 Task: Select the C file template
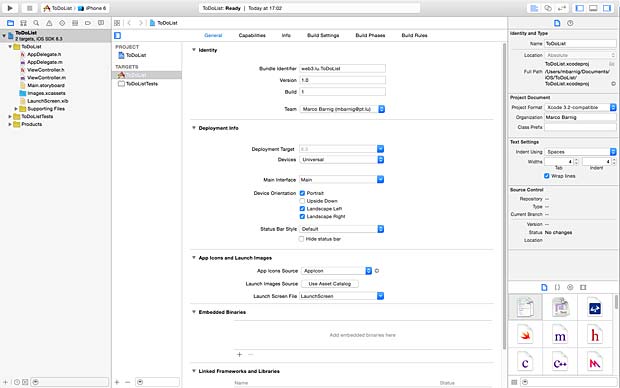[525, 362]
